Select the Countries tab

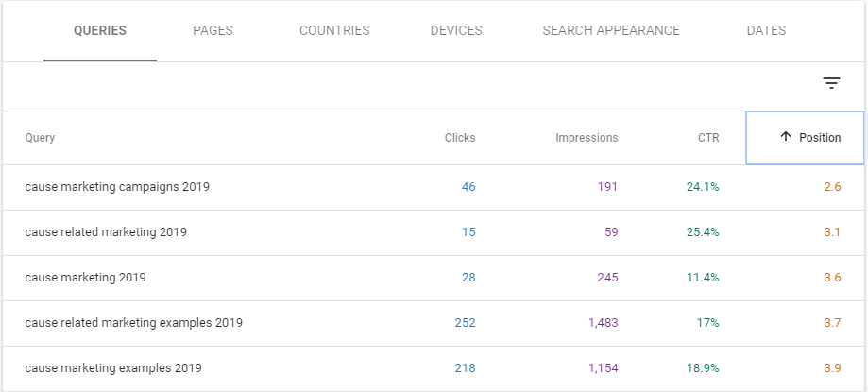[334, 30]
